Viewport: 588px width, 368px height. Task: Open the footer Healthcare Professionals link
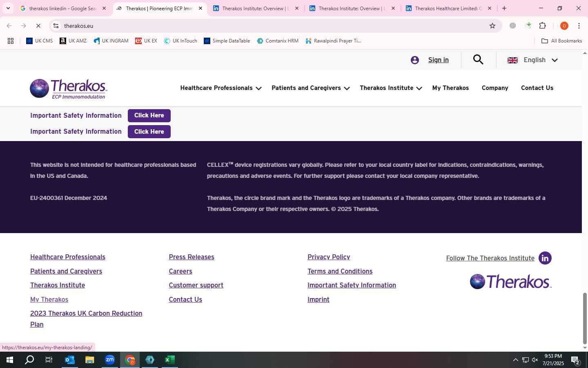(x=68, y=257)
